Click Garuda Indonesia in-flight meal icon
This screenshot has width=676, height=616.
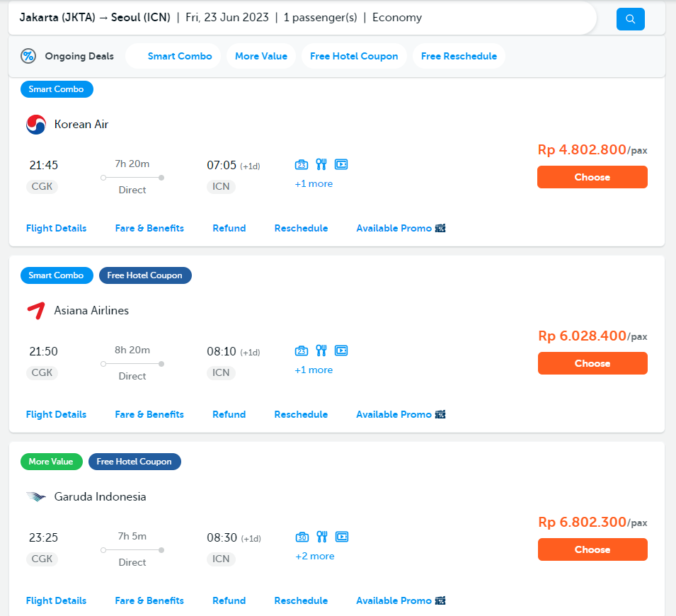coord(321,537)
